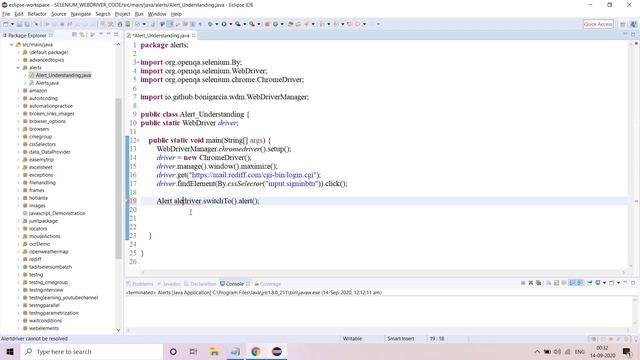Open the Source menu
Viewport: 640px width, 360px height.
pyautogui.click(x=58, y=14)
